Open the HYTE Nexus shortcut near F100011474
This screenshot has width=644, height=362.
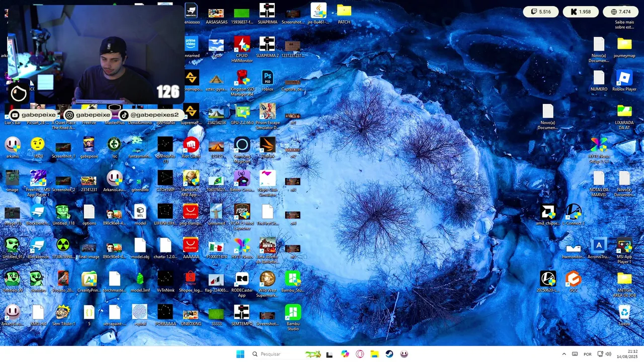[242, 248]
